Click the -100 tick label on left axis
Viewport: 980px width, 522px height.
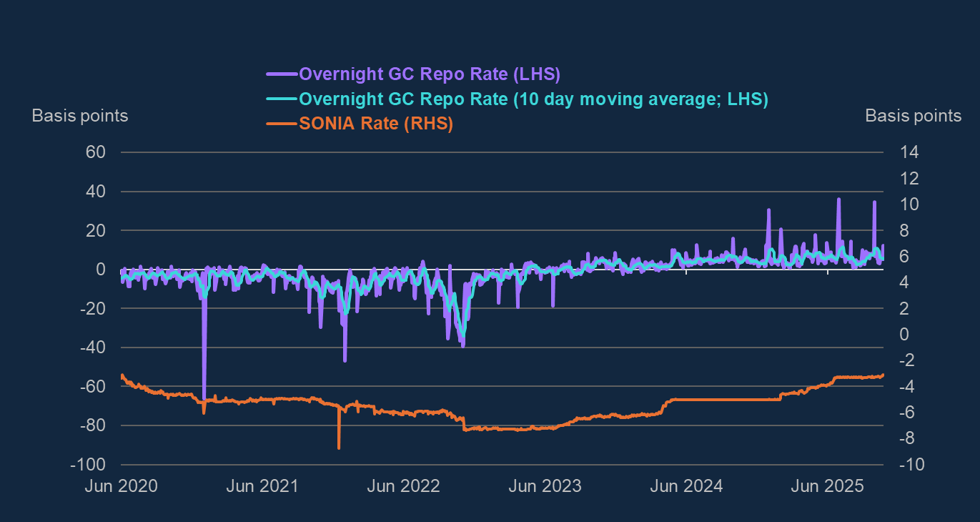pos(89,465)
